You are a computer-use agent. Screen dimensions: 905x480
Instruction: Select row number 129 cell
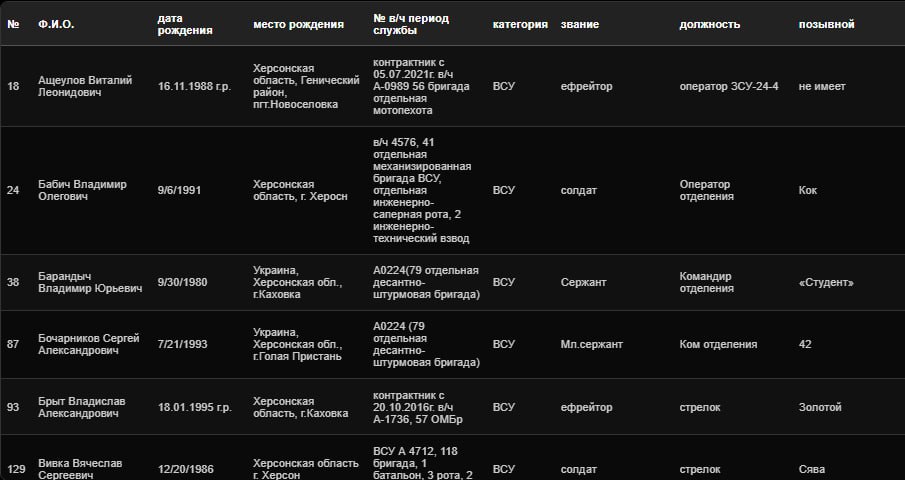[x=16, y=469]
